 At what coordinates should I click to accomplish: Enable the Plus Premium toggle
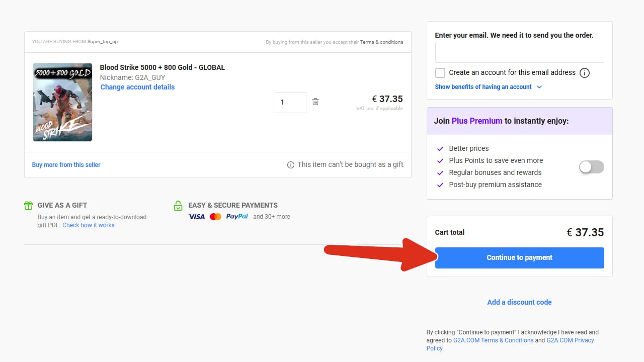tap(591, 167)
